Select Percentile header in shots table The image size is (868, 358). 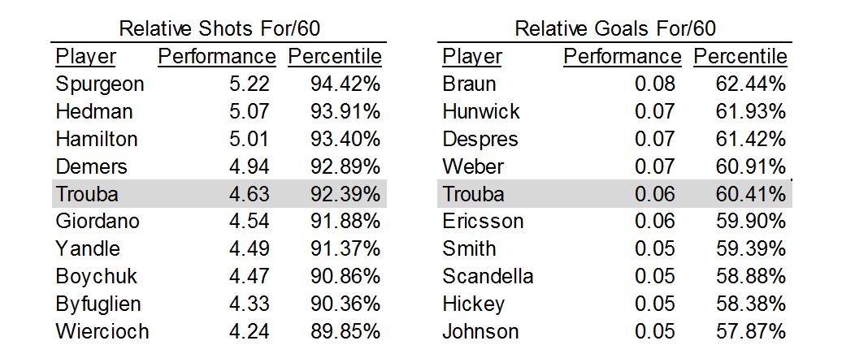click(335, 57)
